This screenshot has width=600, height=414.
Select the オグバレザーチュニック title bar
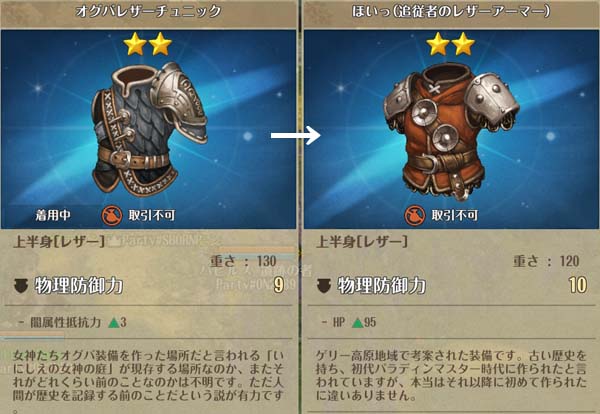[148, 11]
